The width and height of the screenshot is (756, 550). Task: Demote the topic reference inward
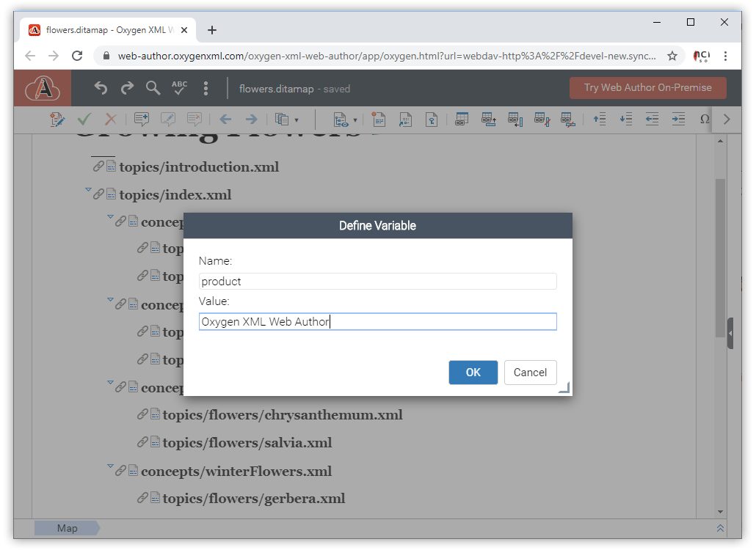click(678, 119)
